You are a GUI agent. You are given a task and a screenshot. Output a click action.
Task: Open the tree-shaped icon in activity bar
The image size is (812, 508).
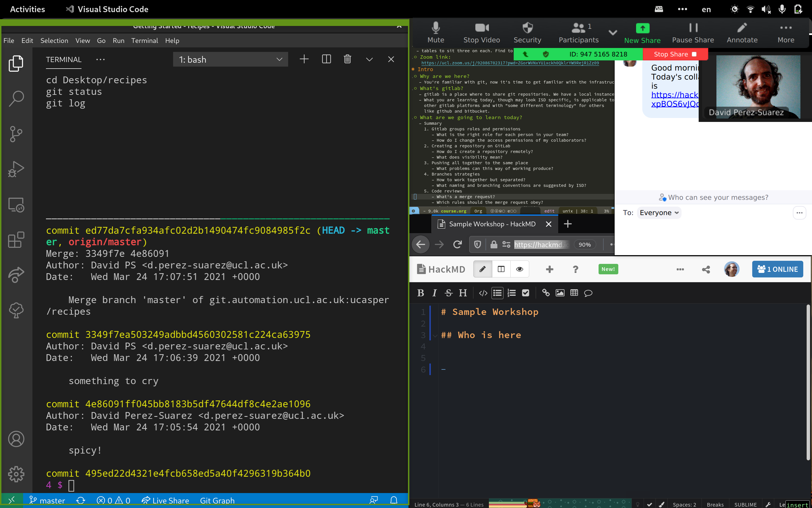(x=16, y=310)
